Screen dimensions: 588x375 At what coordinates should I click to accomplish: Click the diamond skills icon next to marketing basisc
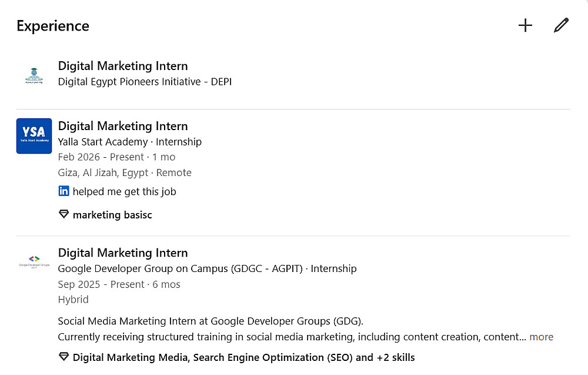pyautogui.click(x=64, y=215)
